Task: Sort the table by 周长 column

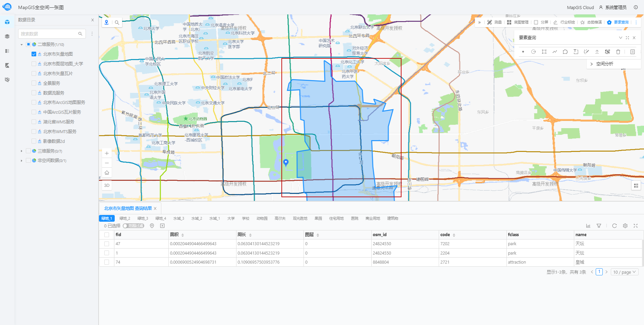Action: pyautogui.click(x=250, y=235)
